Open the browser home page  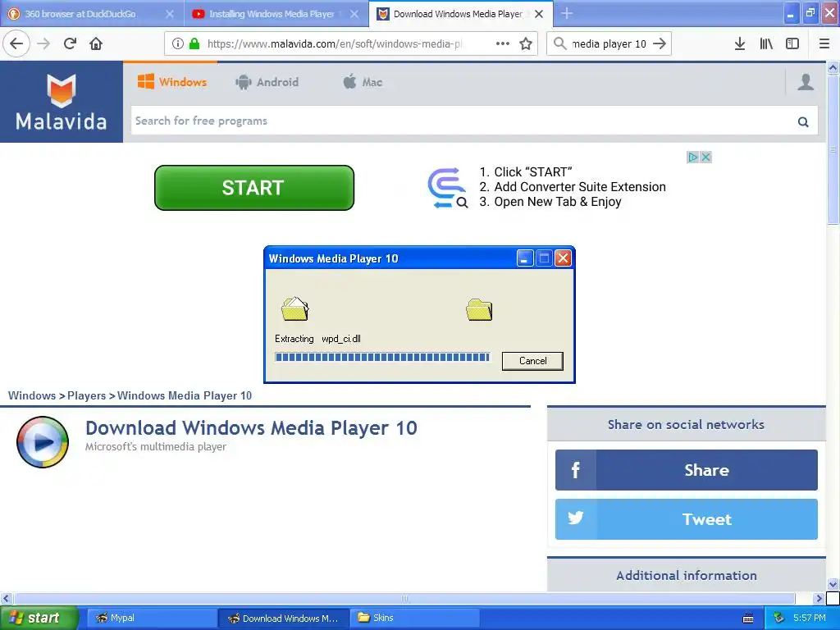[x=96, y=43]
